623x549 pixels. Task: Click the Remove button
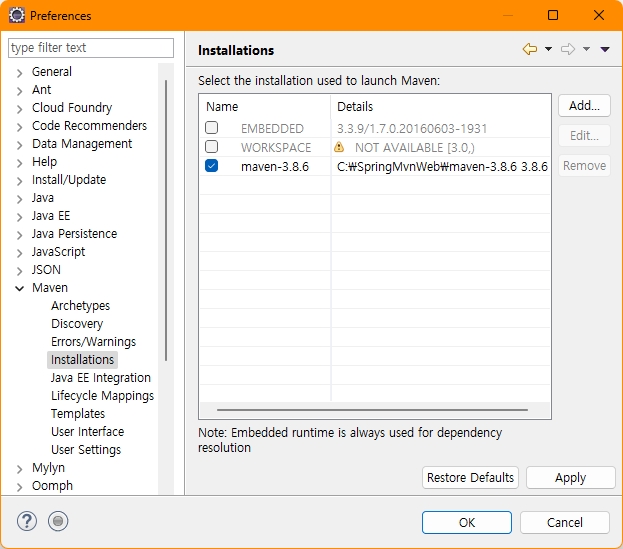[x=584, y=165]
